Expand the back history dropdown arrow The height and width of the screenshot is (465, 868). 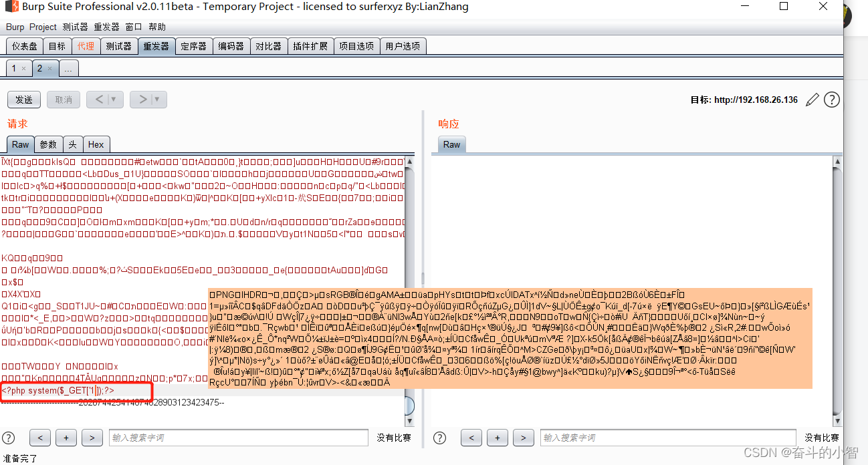(x=114, y=100)
